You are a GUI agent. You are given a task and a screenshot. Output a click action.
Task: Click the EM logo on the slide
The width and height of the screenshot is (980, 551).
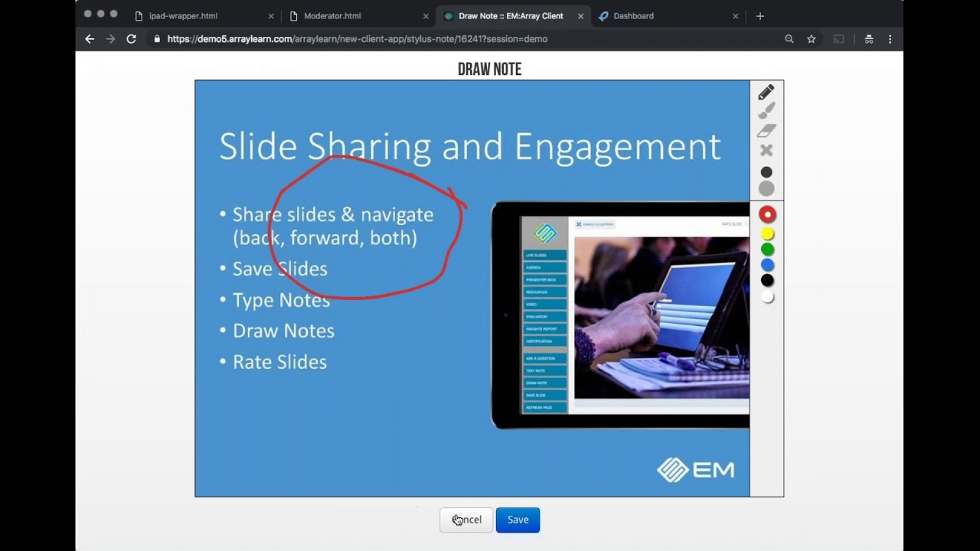tap(696, 470)
